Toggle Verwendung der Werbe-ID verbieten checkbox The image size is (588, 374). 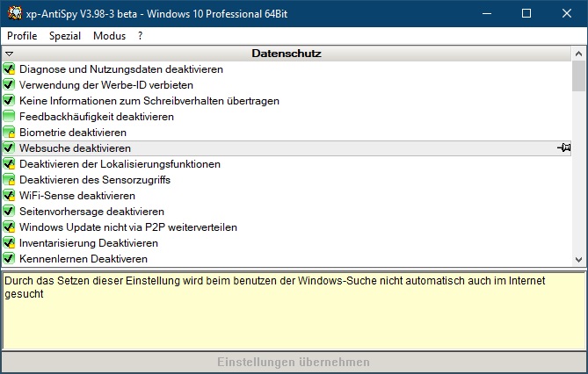click(9, 84)
